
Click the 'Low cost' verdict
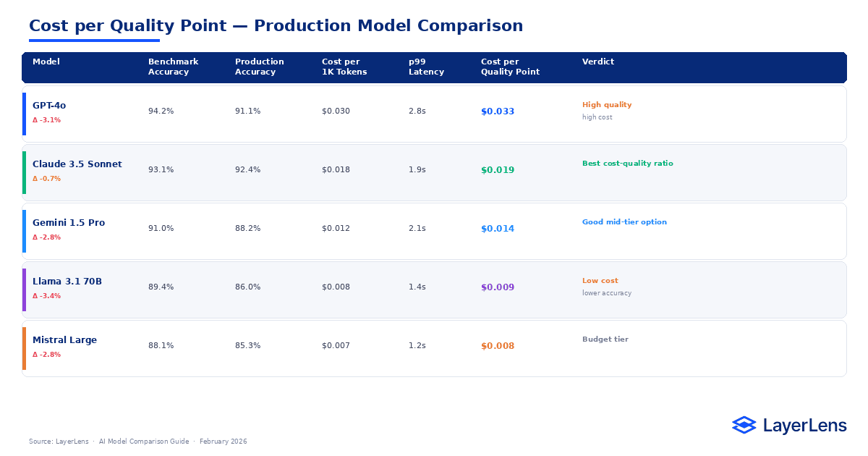click(x=600, y=281)
